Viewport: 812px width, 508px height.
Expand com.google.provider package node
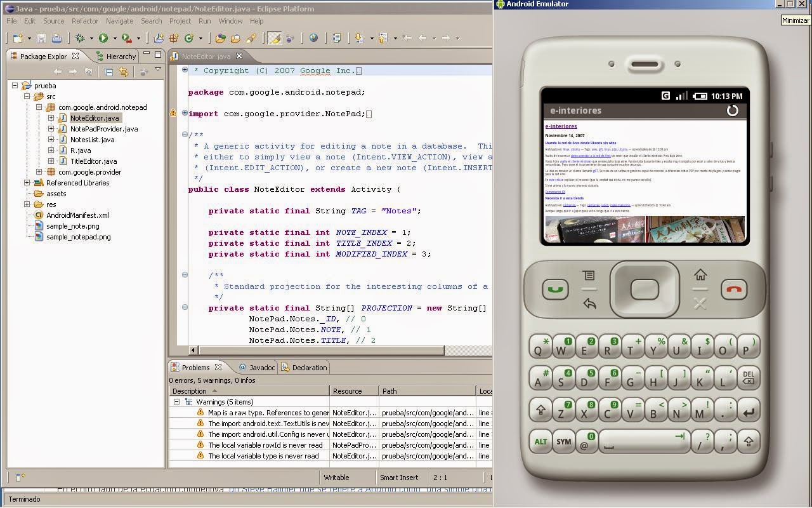click(x=39, y=172)
